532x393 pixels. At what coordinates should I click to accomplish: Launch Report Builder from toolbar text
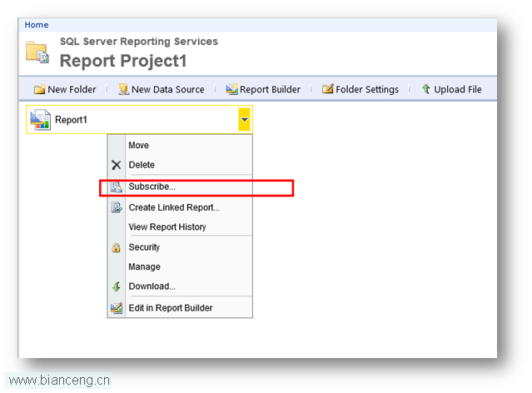[270, 90]
